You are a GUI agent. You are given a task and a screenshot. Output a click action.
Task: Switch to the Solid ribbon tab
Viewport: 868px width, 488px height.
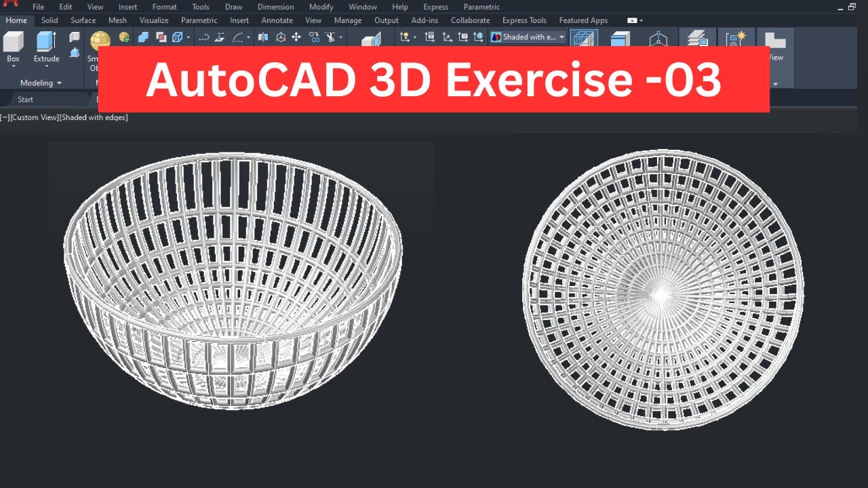(x=50, y=20)
